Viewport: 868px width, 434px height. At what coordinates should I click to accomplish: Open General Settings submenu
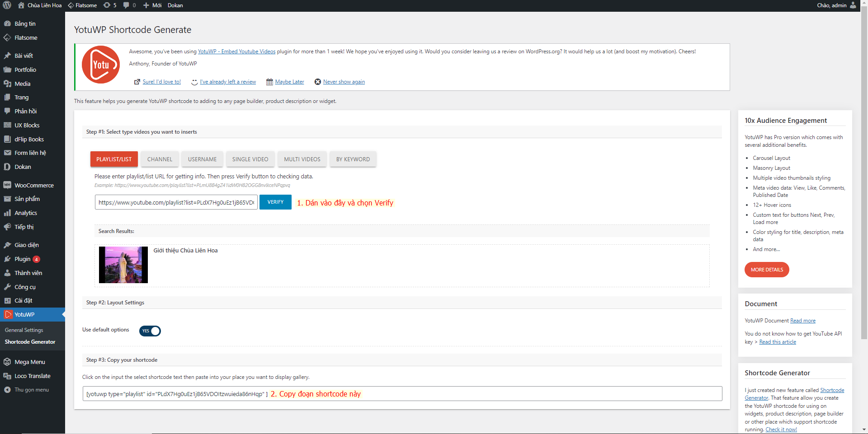pos(24,330)
